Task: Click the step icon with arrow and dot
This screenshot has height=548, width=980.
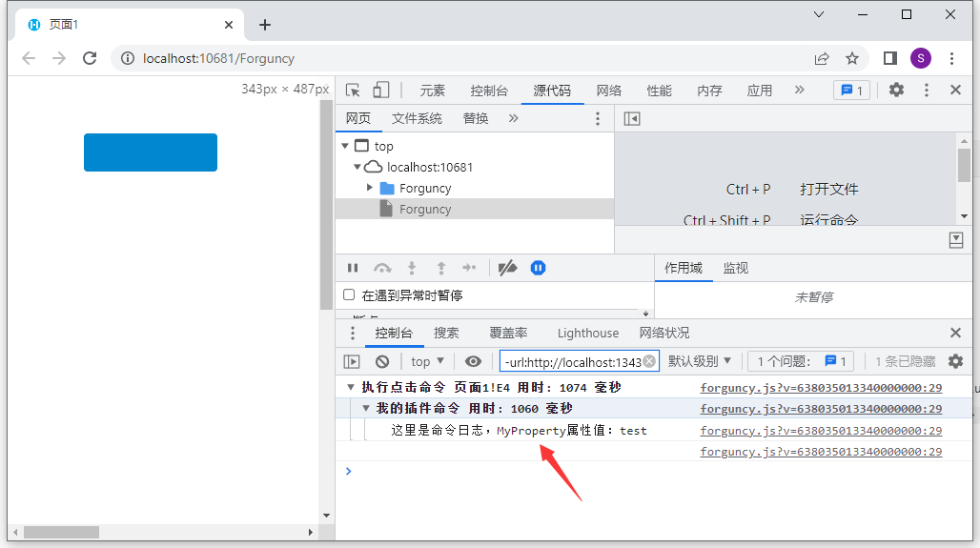Action: pyautogui.click(x=469, y=268)
